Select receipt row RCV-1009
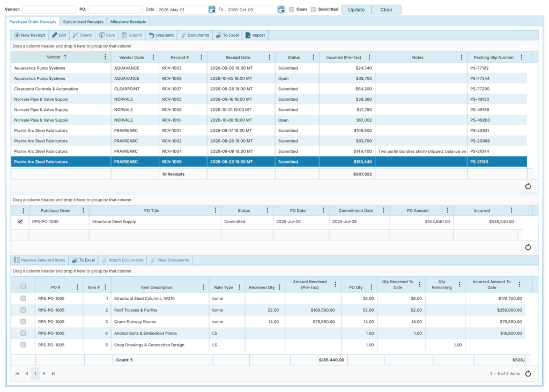549x392 pixels. click(269, 78)
